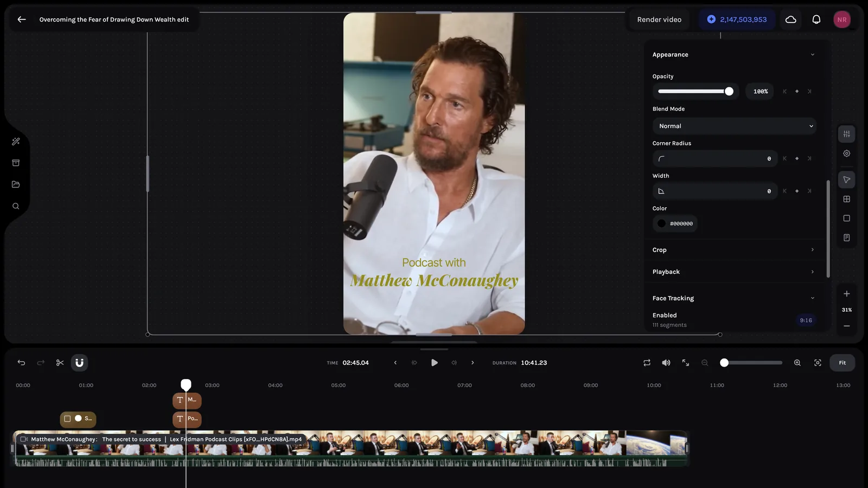Go back using the left arrow icon
This screenshot has width=868, height=488.
coord(22,20)
